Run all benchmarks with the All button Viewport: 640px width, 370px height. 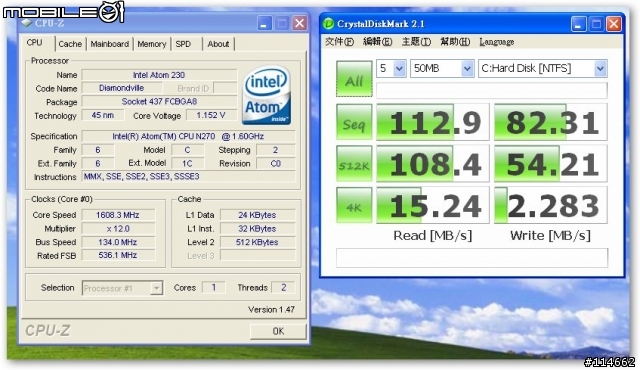point(354,79)
